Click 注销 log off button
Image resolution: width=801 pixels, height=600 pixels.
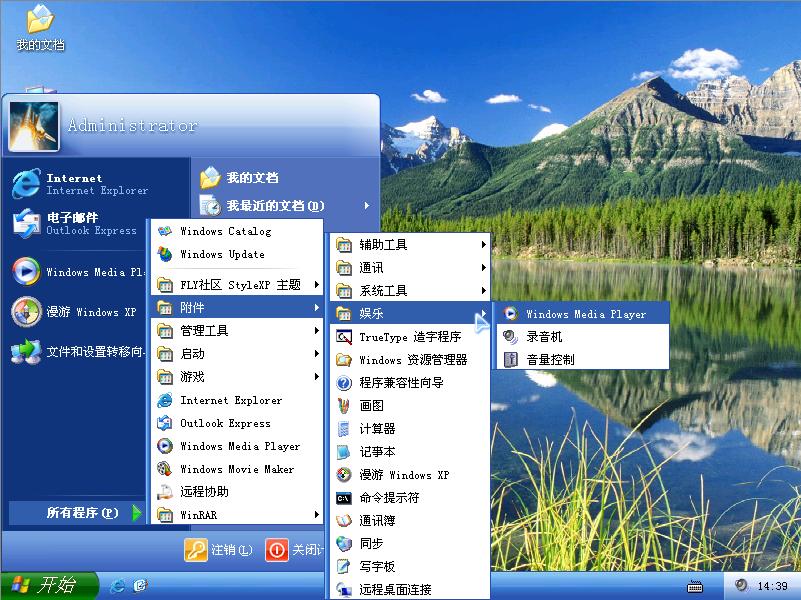pyautogui.click(x=219, y=549)
